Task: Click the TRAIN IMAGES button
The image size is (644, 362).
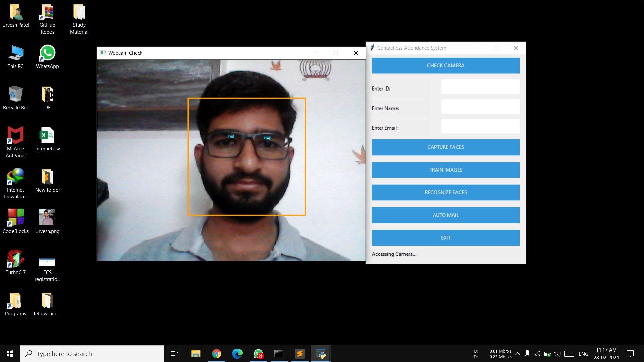Action: coord(445,170)
